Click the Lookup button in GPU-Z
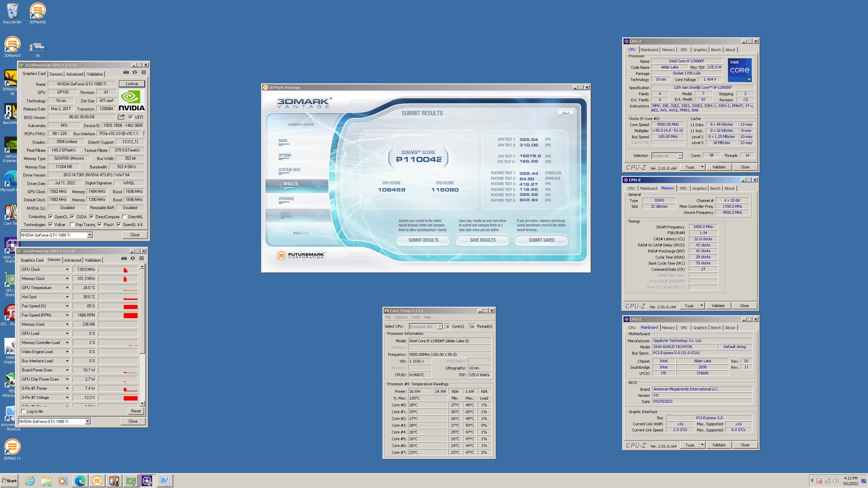Screen dimensions: 868x488 pos(132,84)
